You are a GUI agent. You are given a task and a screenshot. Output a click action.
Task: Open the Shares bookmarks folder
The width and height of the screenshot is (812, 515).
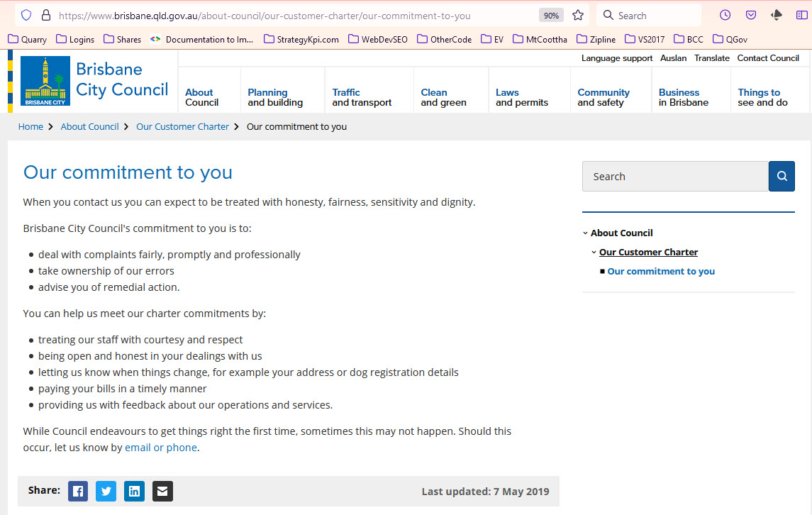point(122,40)
